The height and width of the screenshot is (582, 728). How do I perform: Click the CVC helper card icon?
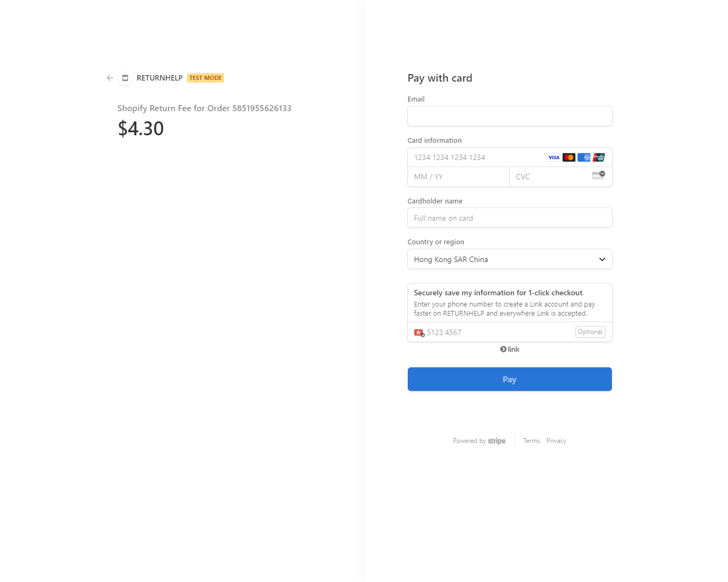tap(598, 175)
